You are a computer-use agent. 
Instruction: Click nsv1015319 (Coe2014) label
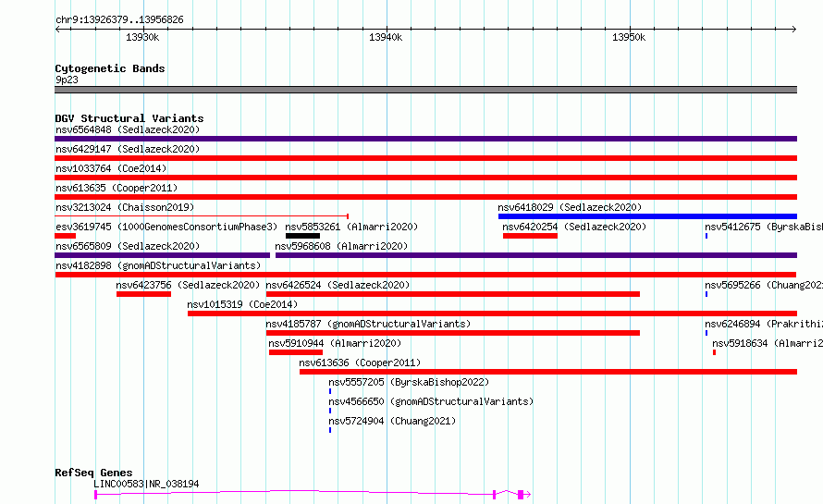(242, 304)
